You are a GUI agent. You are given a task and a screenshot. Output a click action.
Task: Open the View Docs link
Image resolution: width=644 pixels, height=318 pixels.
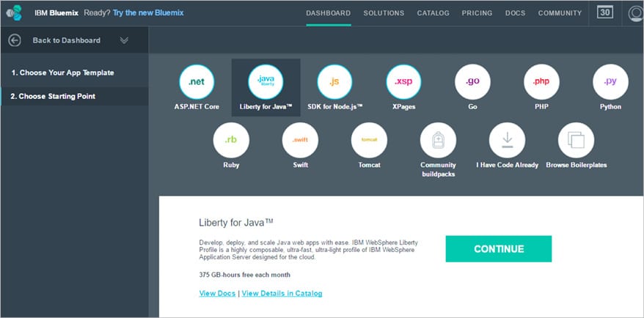click(x=217, y=293)
